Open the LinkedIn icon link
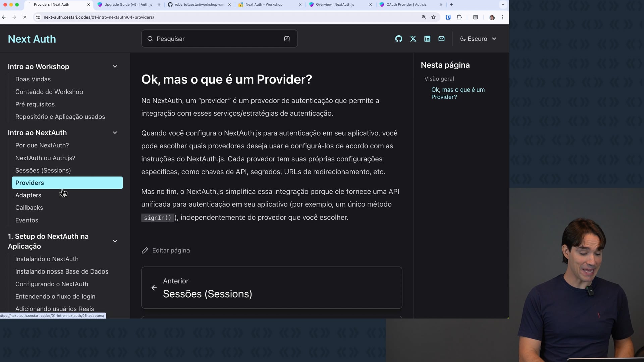This screenshot has width=644, height=362. (x=427, y=39)
